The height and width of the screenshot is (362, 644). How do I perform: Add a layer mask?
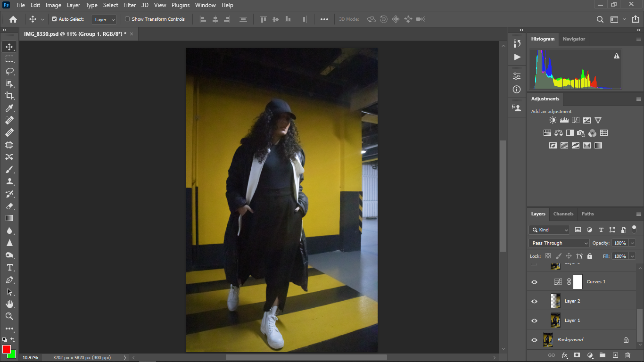577,355
